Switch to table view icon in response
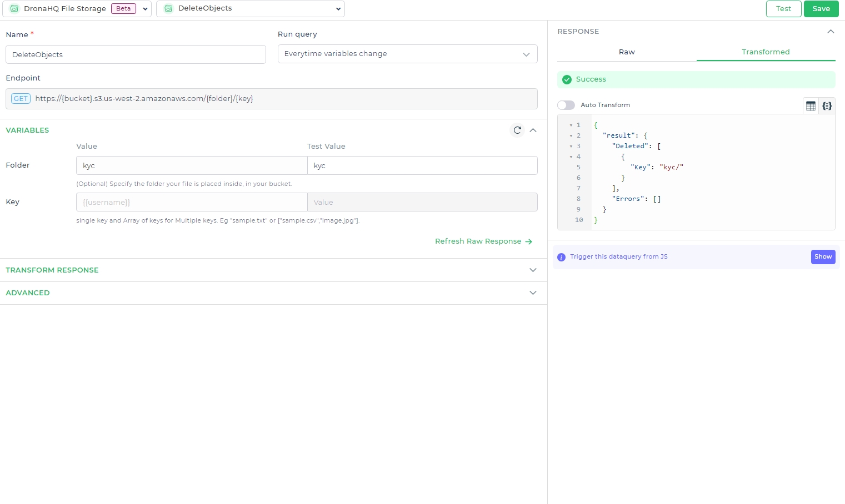The height and width of the screenshot is (504, 845). click(x=811, y=106)
